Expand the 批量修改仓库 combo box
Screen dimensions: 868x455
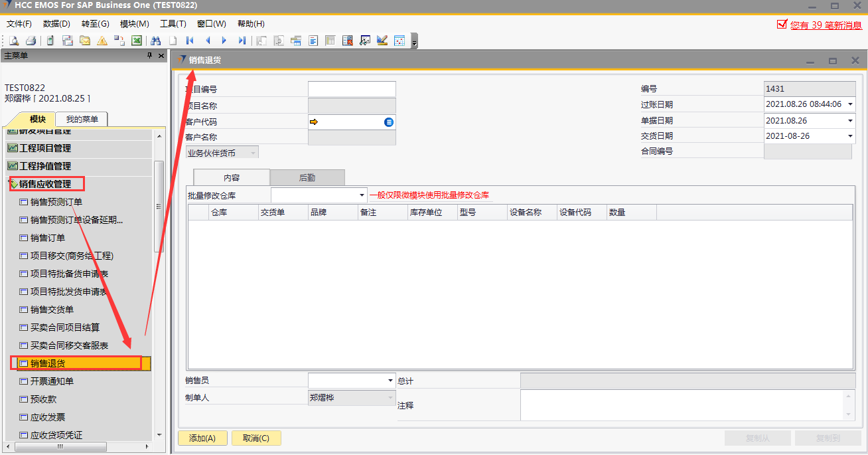point(362,195)
